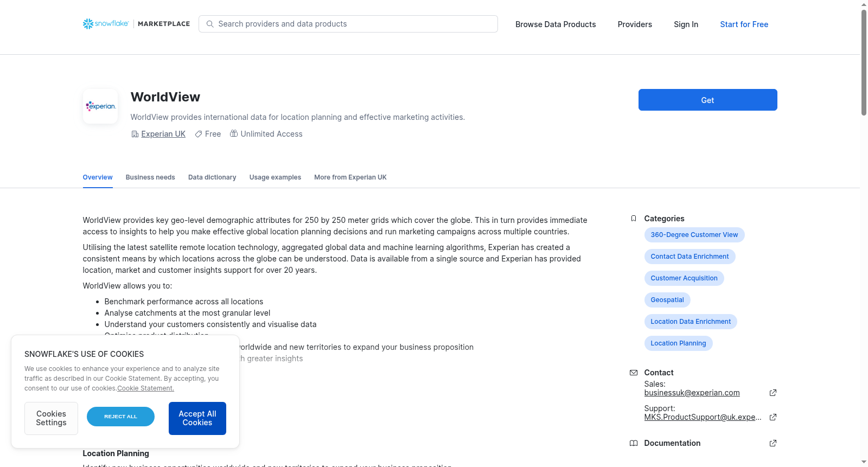Select Contact Data Enrichment category
868x467 pixels.
click(x=690, y=257)
